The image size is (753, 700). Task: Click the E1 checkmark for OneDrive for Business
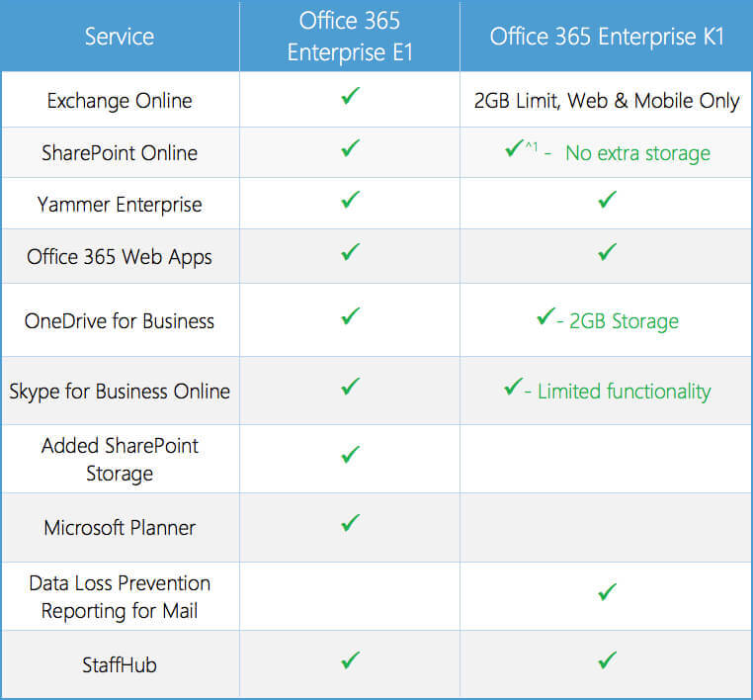(350, 317)
